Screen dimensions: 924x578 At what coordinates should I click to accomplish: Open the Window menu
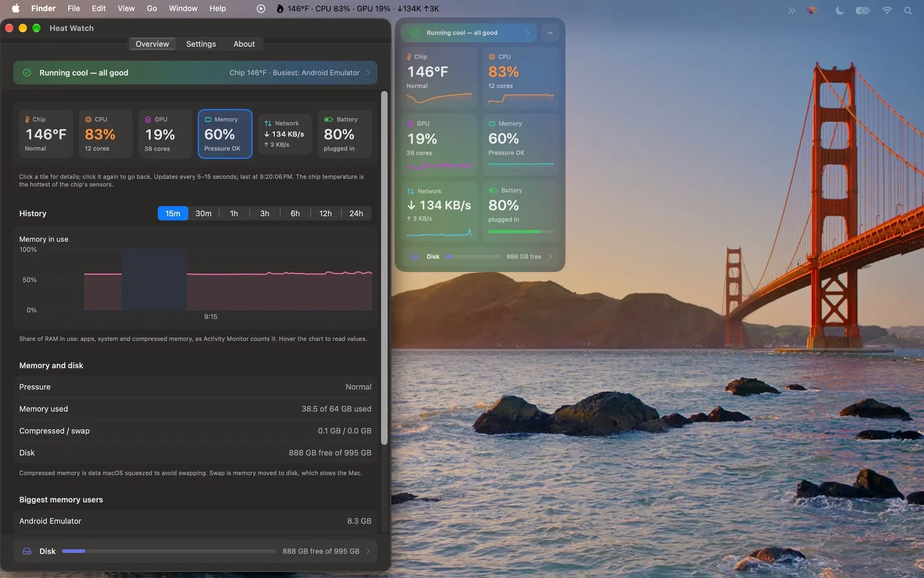183,9
